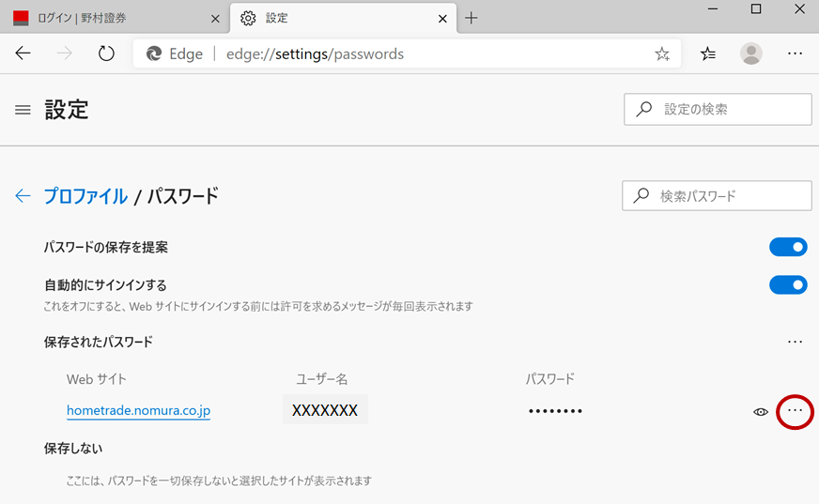Open Edge settings and more menu
Viewport: 819px width, 504px height.
pyautogui.click(x=795, y=53)
